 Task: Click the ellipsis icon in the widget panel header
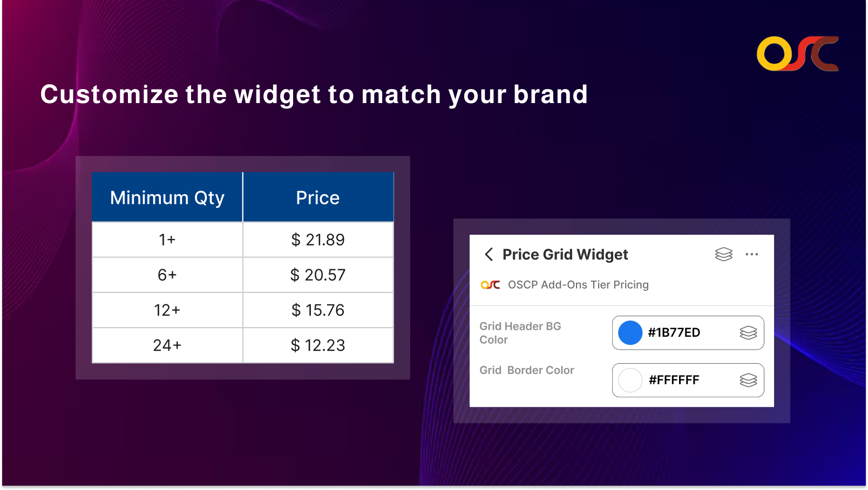pos(752,254)
